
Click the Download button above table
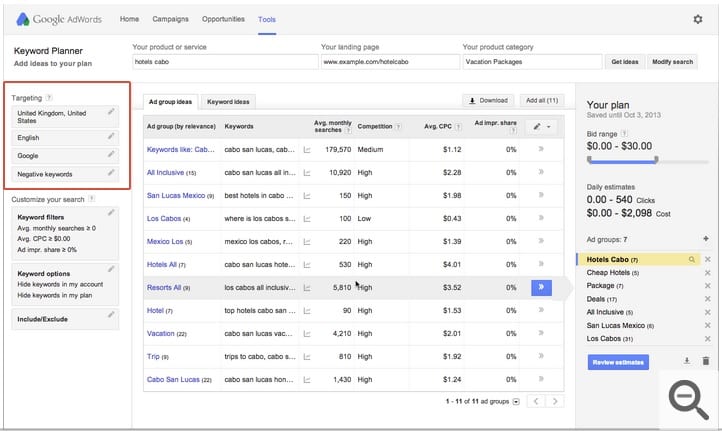pyautogui.click(x=488, y=100)
